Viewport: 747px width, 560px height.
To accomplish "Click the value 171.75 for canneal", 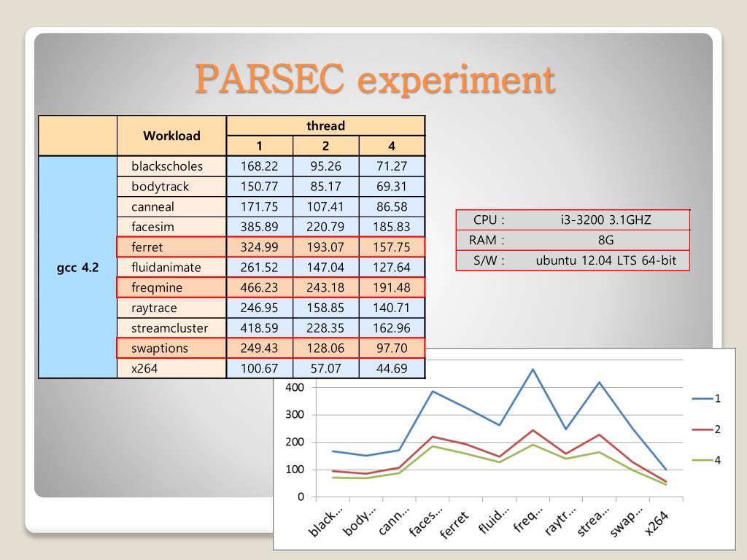I will point(259,206).
